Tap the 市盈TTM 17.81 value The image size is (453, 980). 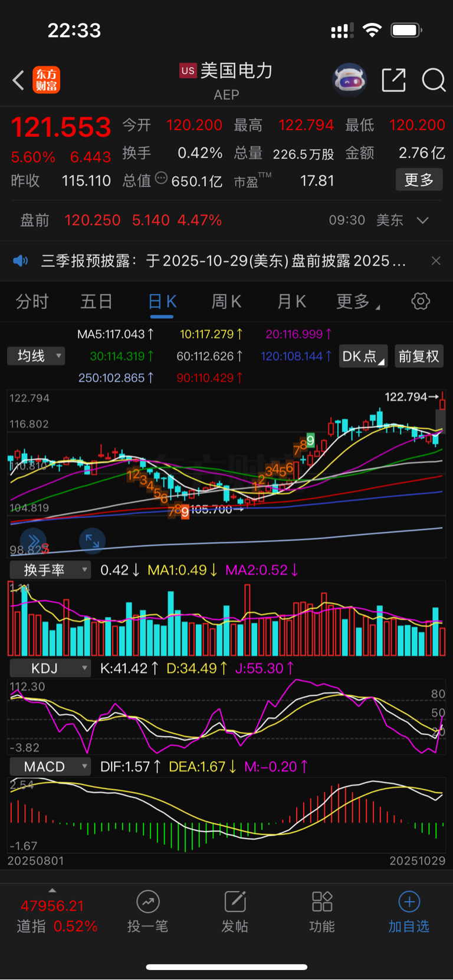click(x=317, y=181)
